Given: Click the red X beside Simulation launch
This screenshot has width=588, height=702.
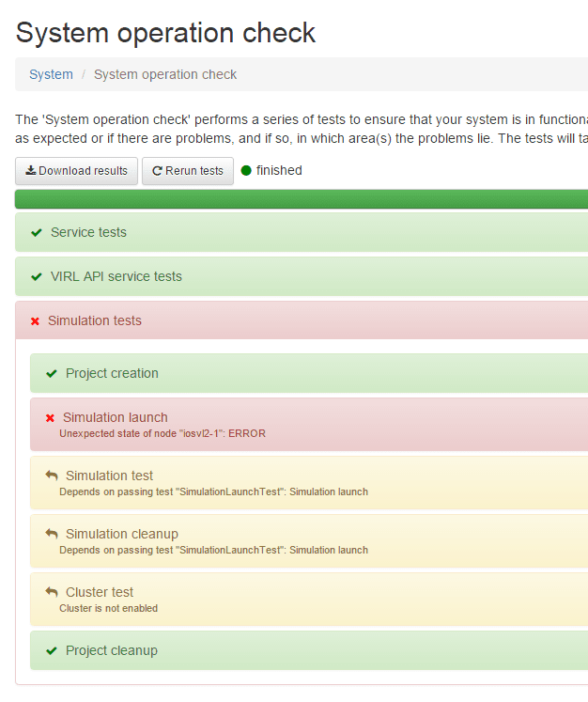Looking at the screenshot, I should coord(50,418).
